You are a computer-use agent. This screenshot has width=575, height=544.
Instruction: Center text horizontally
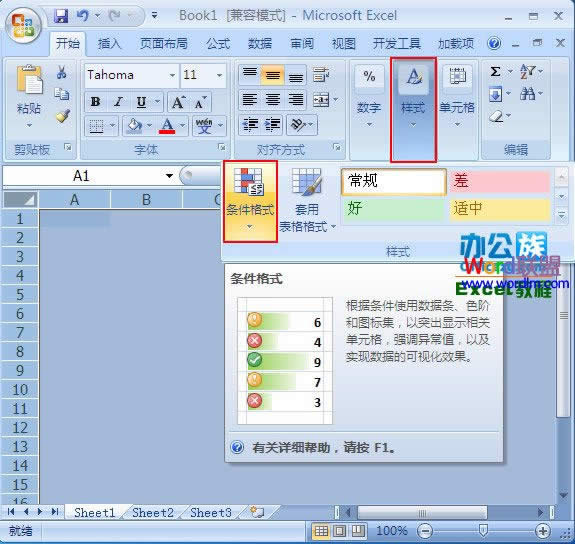pyautogui.click(x=272, y=99)
